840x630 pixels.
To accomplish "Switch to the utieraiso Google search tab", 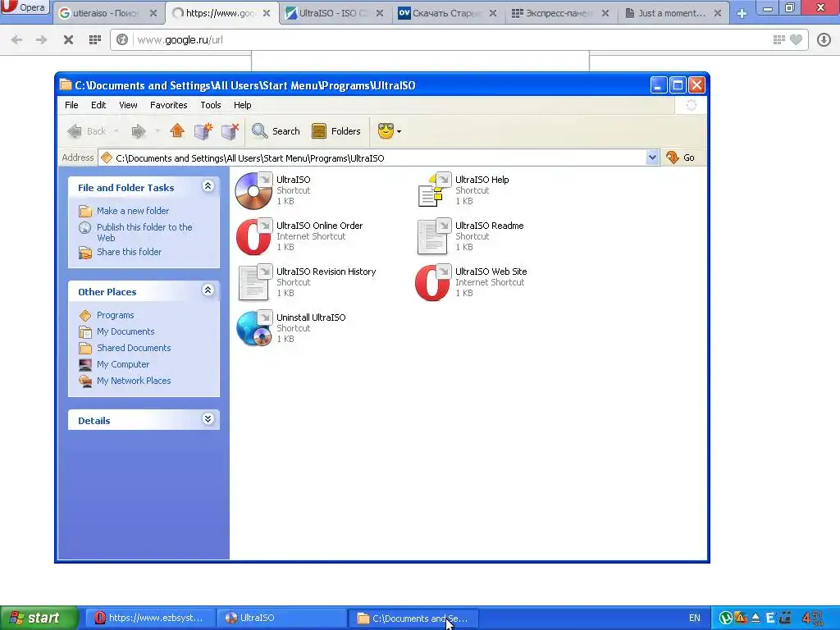I will click(x=106, y=13).
